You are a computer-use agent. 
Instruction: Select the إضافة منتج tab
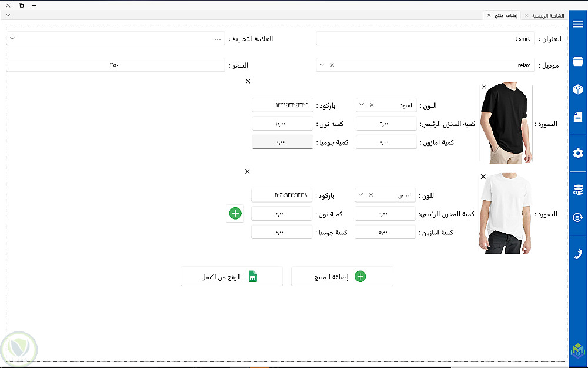(505, 15)
